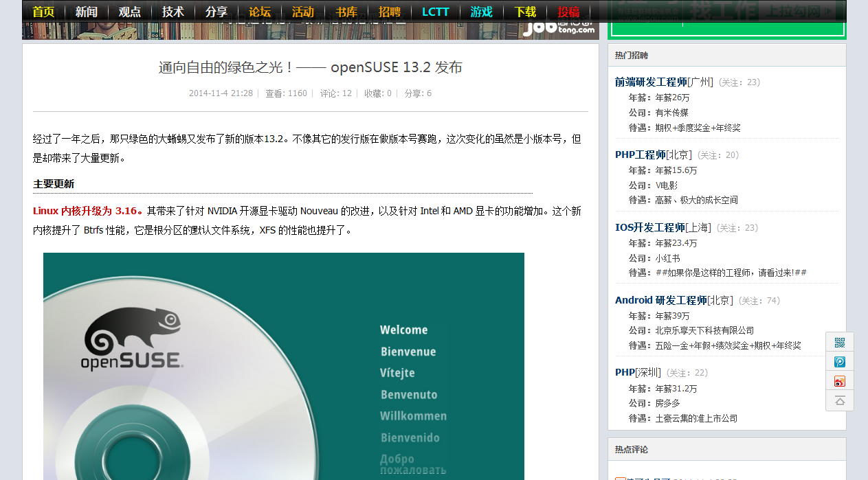Click the 年薪31.2万 salary text
This screenshot has width=868, height=480.
pyautogui.click(x=676, y=389)
